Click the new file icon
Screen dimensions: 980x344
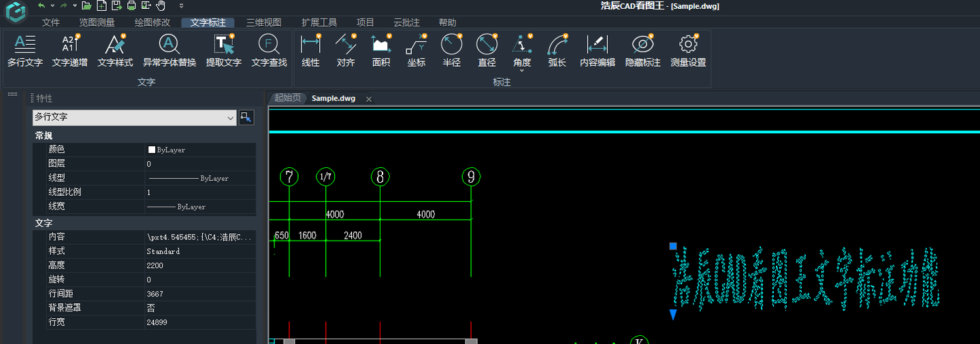tap(101, 5)
